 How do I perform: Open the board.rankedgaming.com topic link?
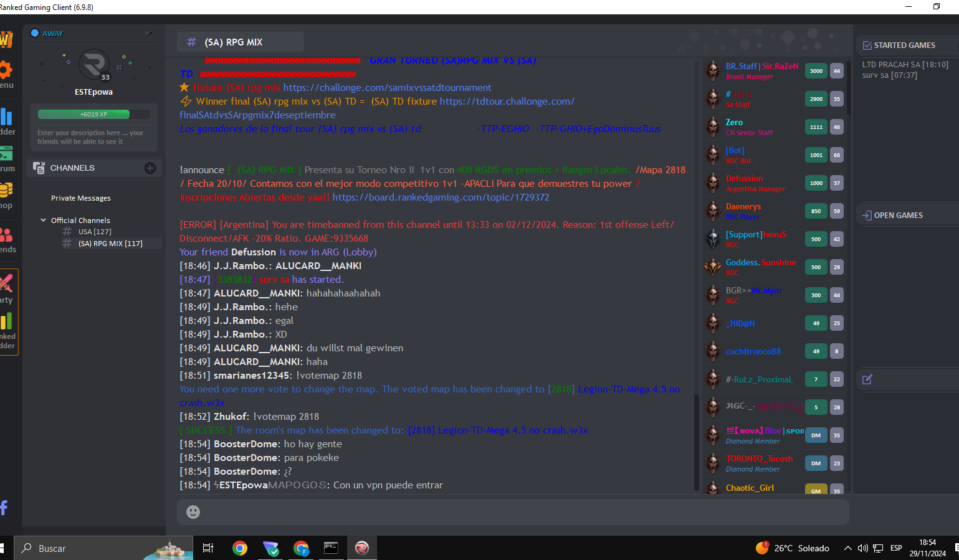click(441, 197)
